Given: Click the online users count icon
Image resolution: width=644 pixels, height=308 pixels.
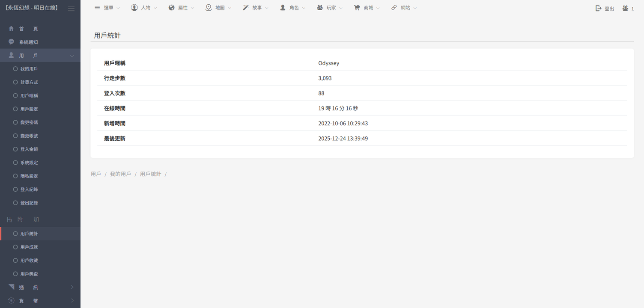Looking at the screenshot, I should click(x=626, y=8).
